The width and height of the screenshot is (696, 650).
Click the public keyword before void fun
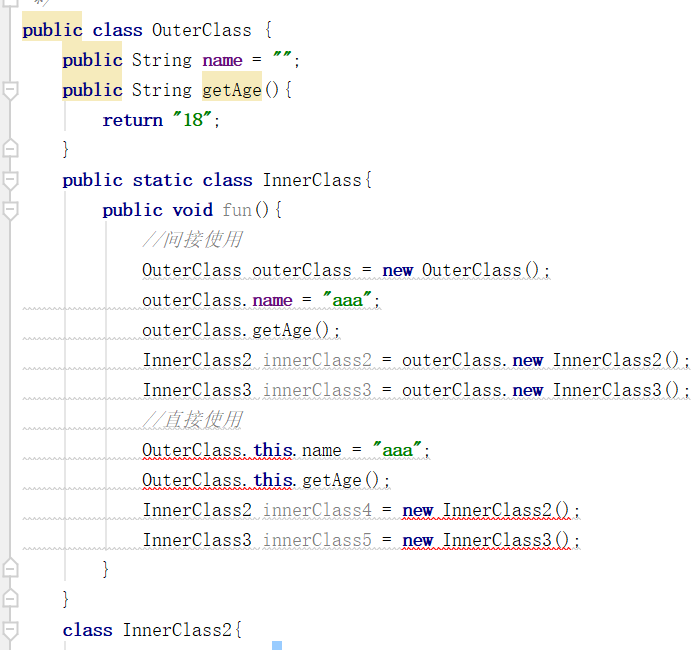pos(133,210)
